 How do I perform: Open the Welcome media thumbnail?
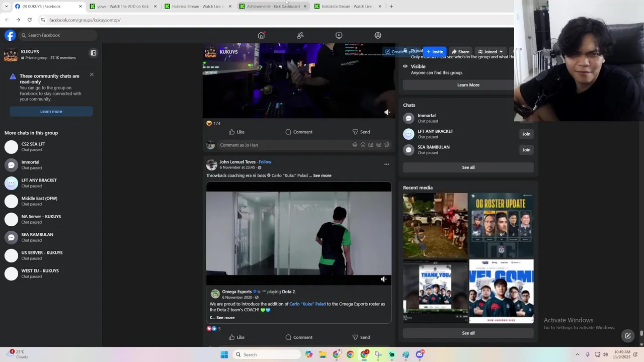[x=501, y=292]
